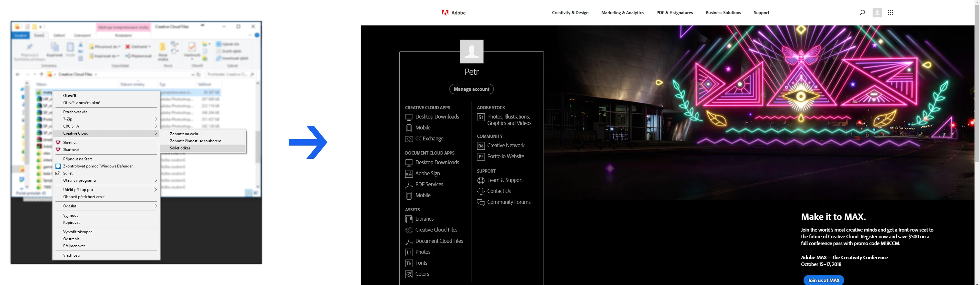Click the Windows Defender icon in context menu
The image size is (980, 285).
[58, 166]
